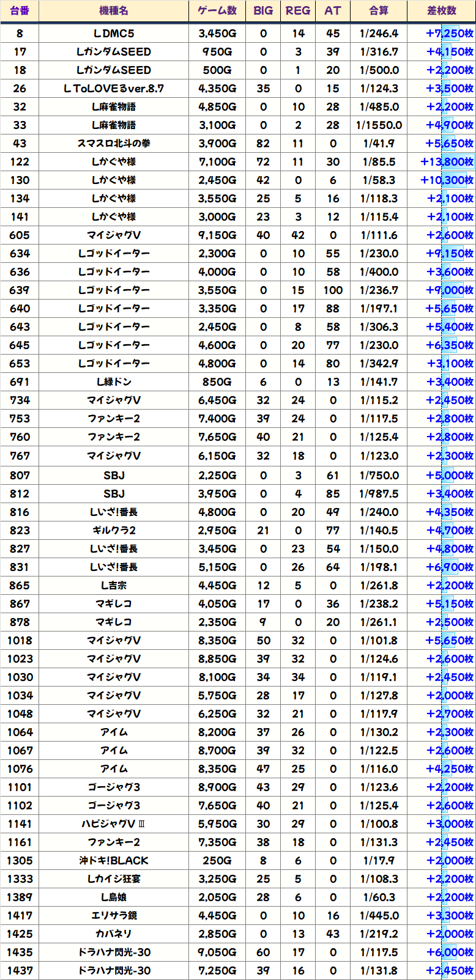Click the +13,800枚 value for machine 122
Image resolution: width=476 pixels, height=980 pixels.
point(447,162)
